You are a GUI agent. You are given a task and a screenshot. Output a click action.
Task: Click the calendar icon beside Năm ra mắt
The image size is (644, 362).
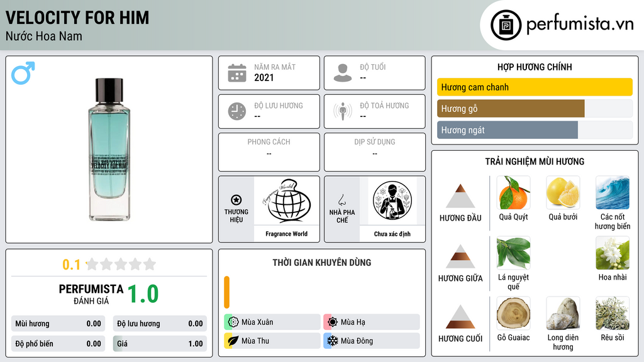tap(237, 73)
